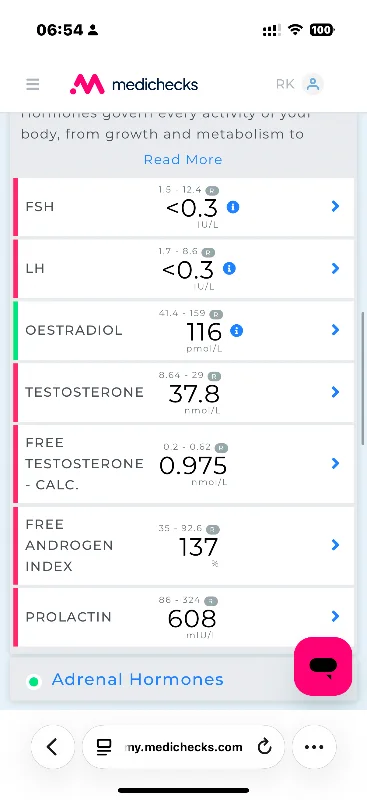Screen dimensions: 367x800
Task: Select the Free Testosterone - Calc. row
Action: pos(183,464)
